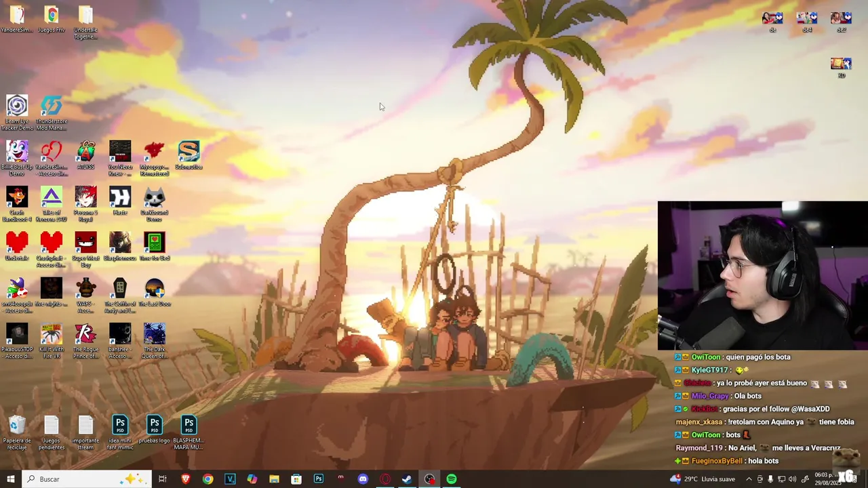868x488 pixels.
Task: Click the microphone tray icon
Action: click(770, 479)
